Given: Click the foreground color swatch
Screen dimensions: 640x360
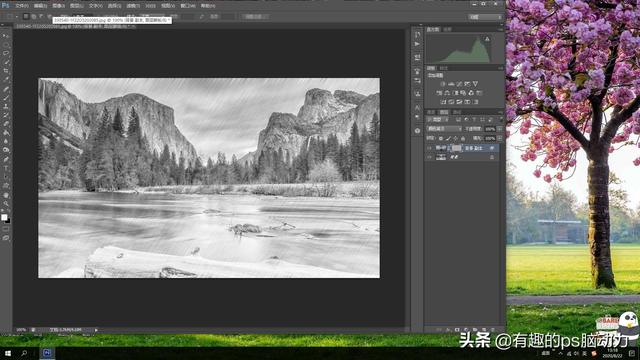Looking at the screenshot, I should [4, 217].
